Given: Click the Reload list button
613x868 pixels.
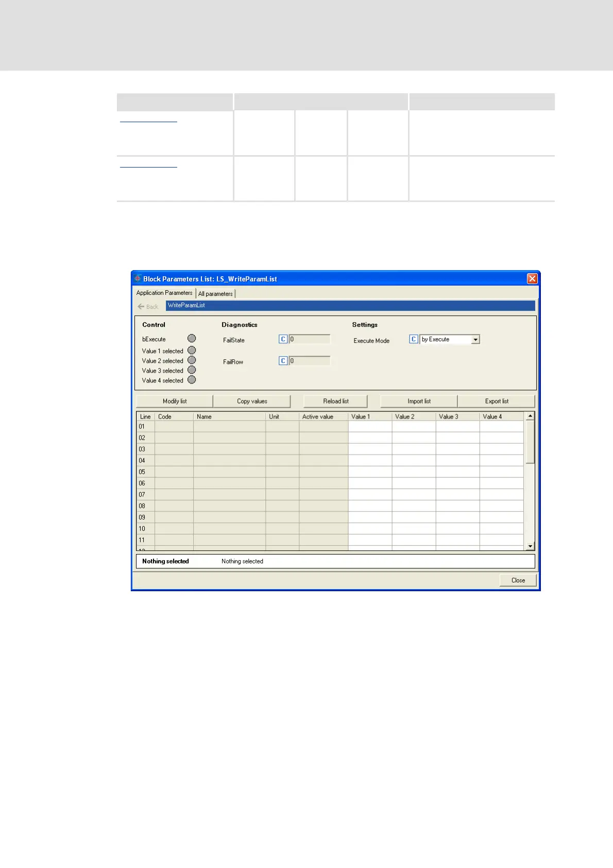Looking at the screenshot, I should pos(336,401).
